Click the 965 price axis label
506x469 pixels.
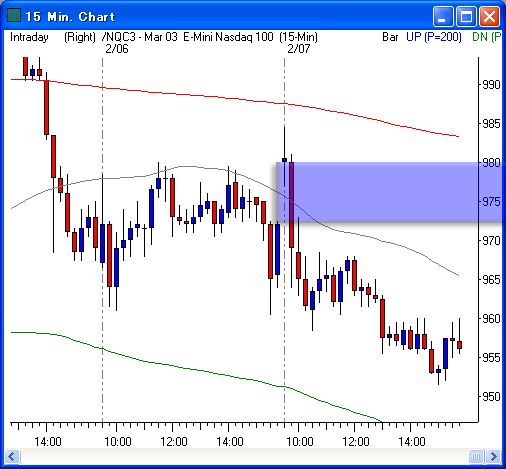491,280
